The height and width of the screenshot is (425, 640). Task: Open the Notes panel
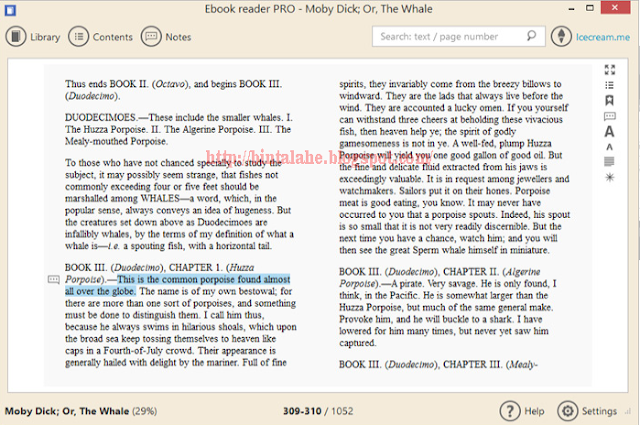[166, 37]
